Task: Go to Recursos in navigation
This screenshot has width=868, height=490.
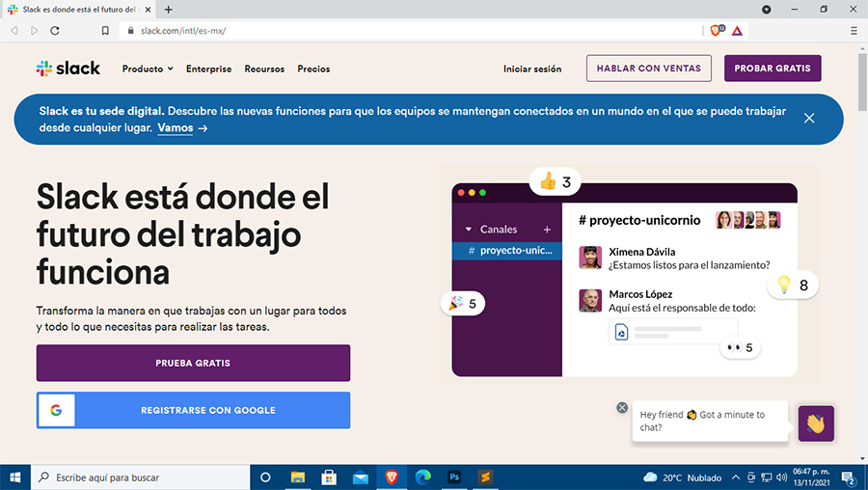Action: (x=264, y=68)
